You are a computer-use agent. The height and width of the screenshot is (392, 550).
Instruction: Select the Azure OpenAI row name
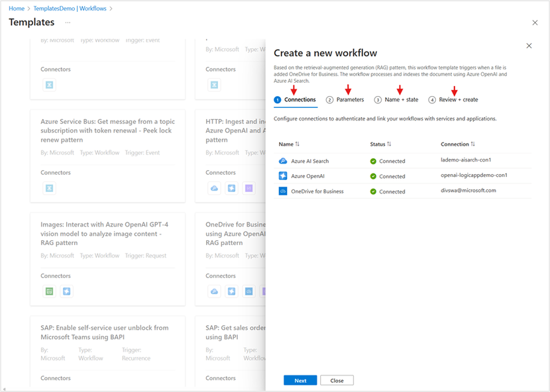tap(307, 176)
